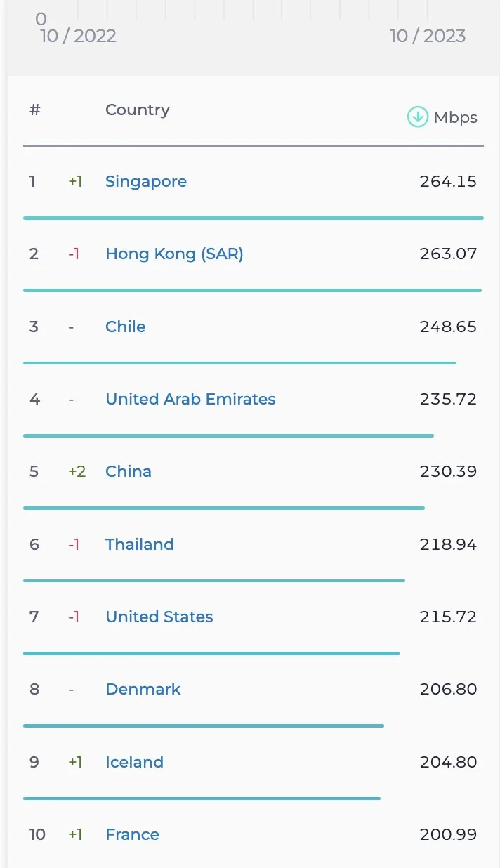Screen dimensions: 500x868
Task: Click China's +2 rank change indicator
Action: [77, 471]
